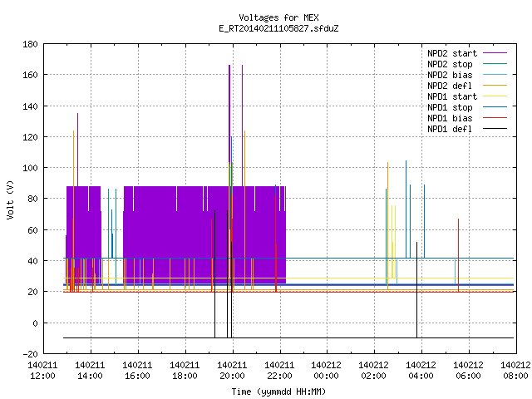This screenshot has width=532, height=399.
Task: Click the 0 y-axis tick value
Action: click(x=35, y=323)
